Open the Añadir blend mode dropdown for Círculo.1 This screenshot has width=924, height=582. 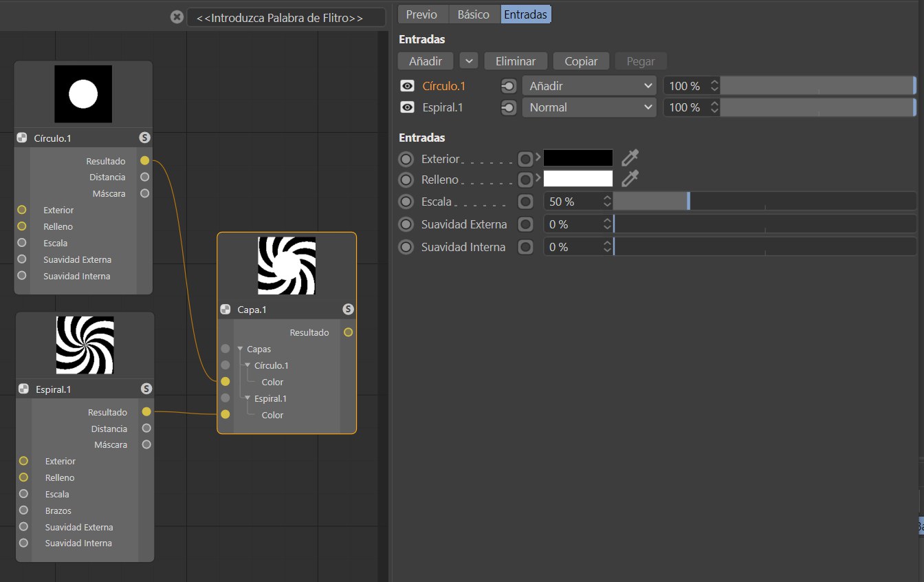pyautogui.click(x=589, y=86)
